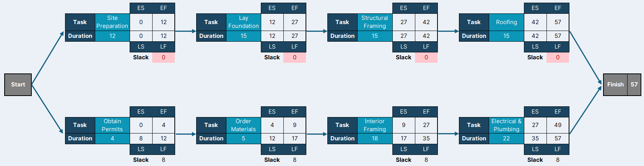Viewport: 644px width, 166px height.
Task: Click the red slack value under Site Preparation
Action: (163, 57)
